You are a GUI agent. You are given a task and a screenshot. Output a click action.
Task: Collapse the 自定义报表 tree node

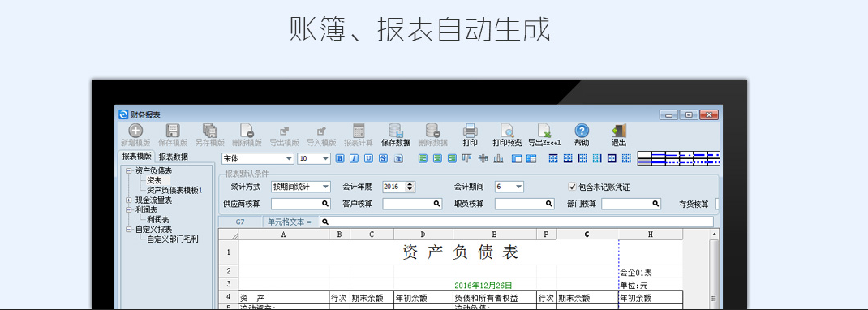[129, 229]
